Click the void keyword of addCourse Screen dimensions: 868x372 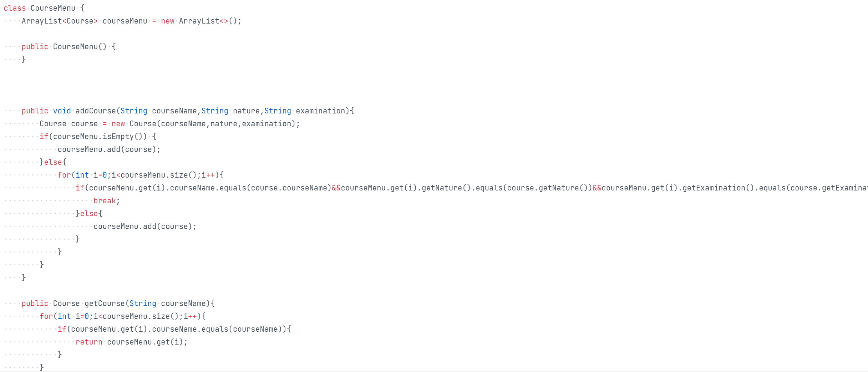[x=62, y=111]
